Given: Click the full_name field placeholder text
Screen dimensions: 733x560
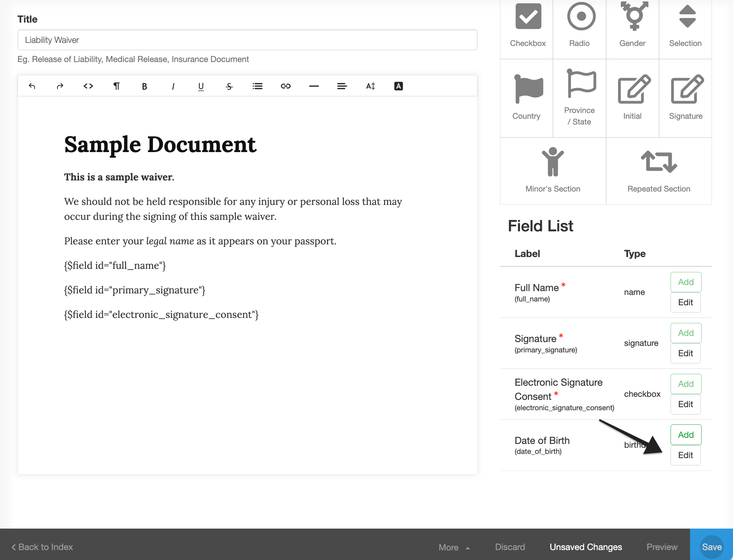Looking at the screenshot, I should click(x=115, y=265).
